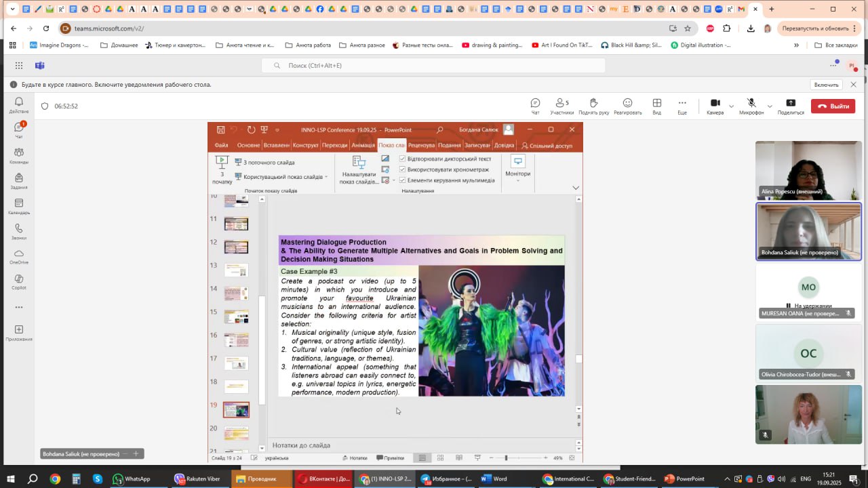Screen dimensions: 868x488
Task: Open the Activity (Действие) sidebar tab
Action: [19, 105]
